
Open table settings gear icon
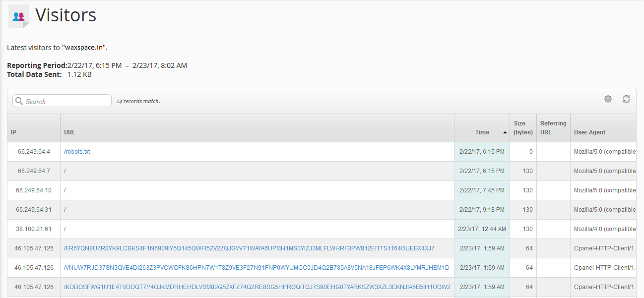coord(608,99)
